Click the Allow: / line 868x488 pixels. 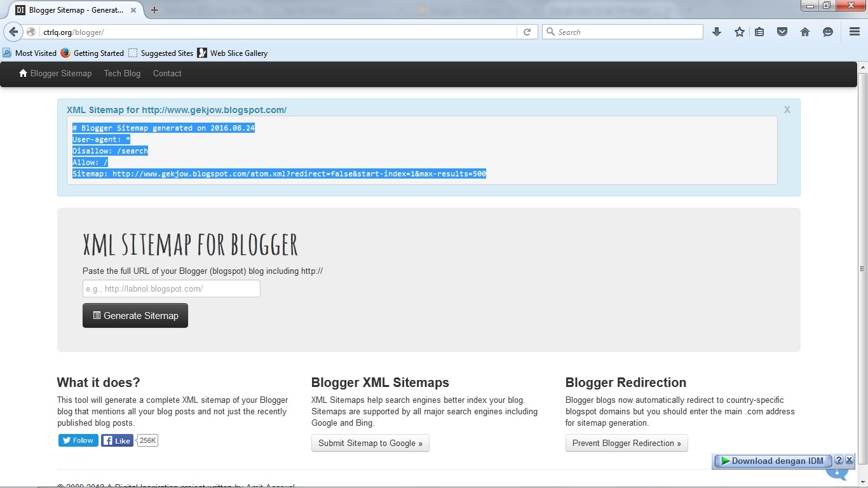tap(90, 163)
